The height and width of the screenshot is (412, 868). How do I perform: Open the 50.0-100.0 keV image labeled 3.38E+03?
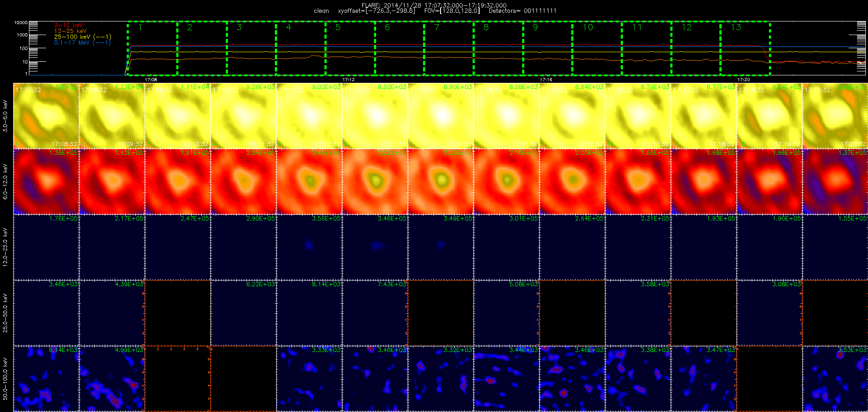(638, 379)
